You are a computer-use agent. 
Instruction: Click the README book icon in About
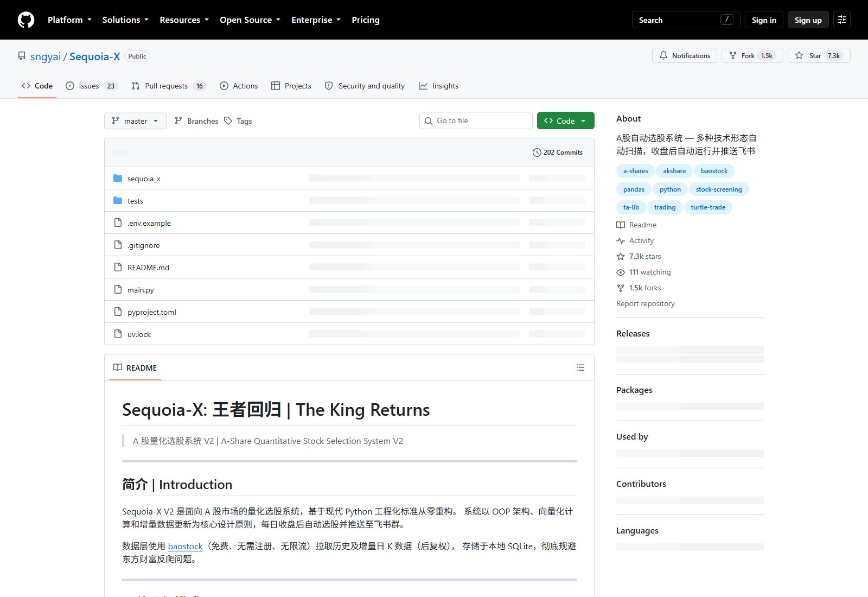click(621, 225)
